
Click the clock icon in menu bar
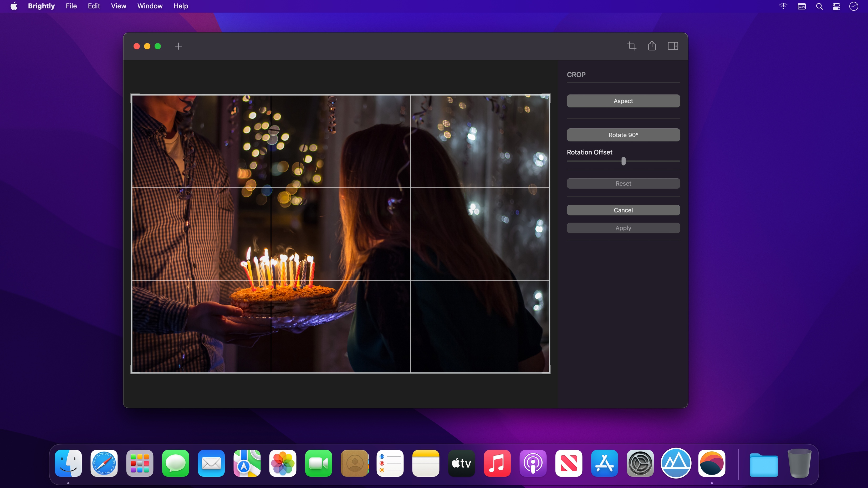tap(854, 6)
